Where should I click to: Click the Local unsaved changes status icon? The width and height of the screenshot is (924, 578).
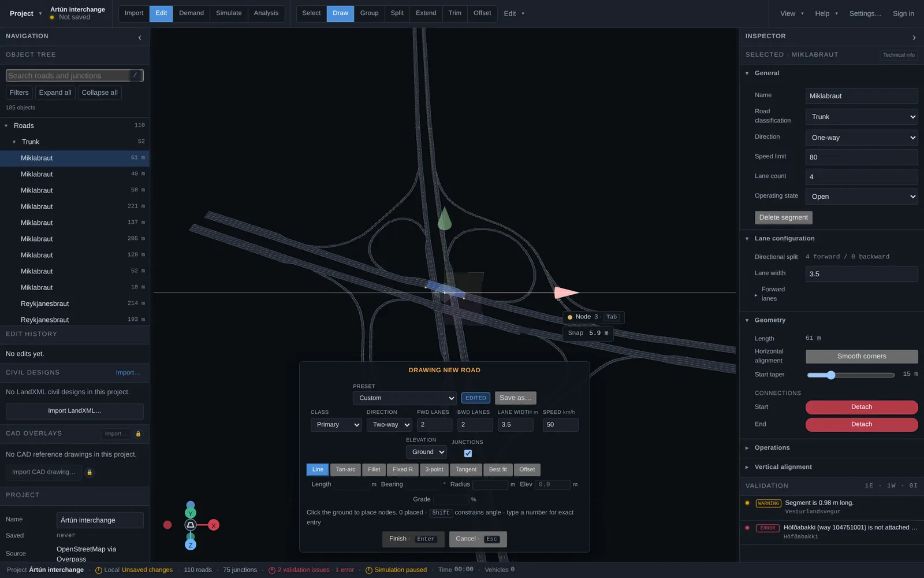pyautogui.click(x=98, y=570)
